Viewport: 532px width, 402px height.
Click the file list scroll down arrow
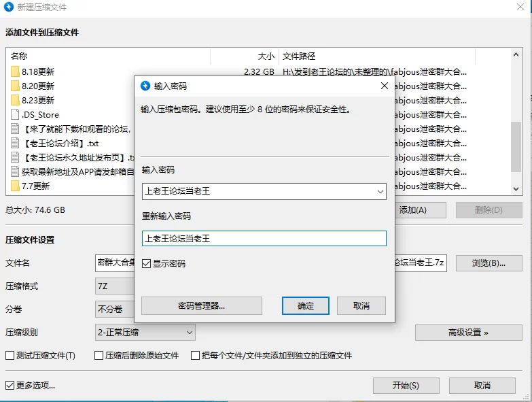(516, 189)
